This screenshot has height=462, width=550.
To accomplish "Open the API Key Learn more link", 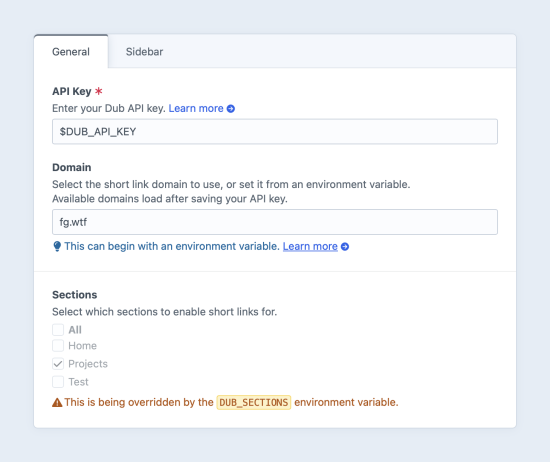I will [196, 108].
